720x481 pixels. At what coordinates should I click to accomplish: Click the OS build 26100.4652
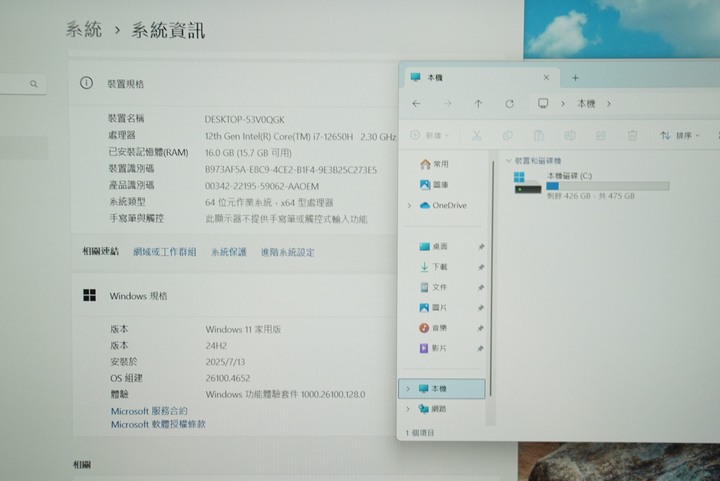pos(228,378)
